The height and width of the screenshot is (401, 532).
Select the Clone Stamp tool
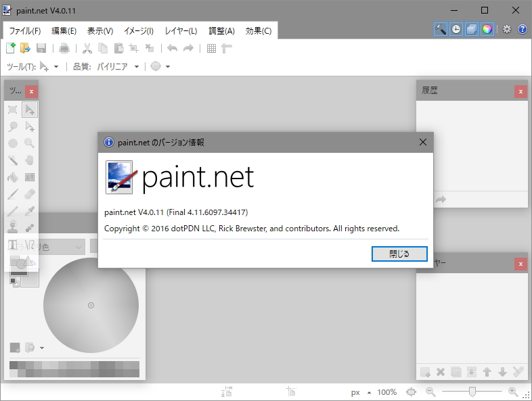13,227
